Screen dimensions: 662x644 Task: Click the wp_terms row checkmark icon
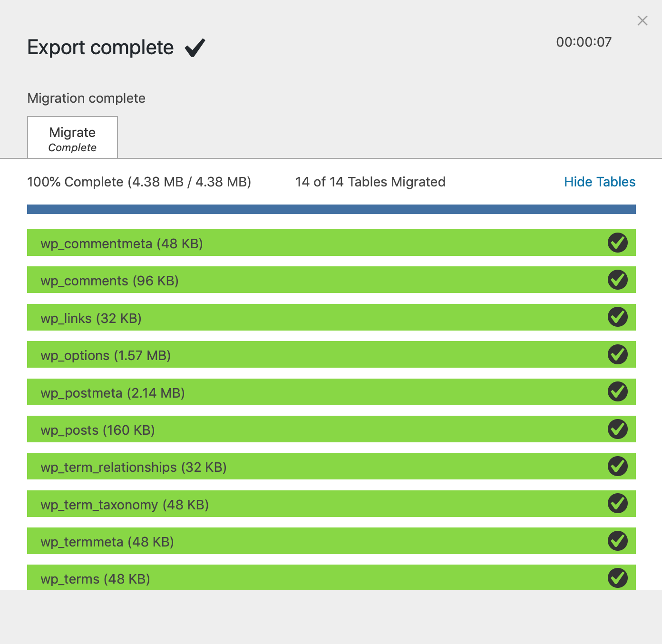[617, 578]
